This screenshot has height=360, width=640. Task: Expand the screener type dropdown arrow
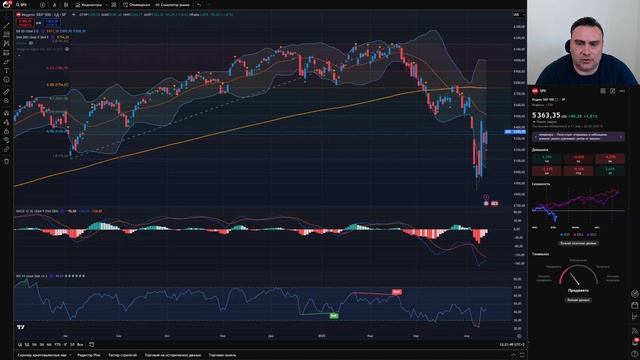coord(70,356)
